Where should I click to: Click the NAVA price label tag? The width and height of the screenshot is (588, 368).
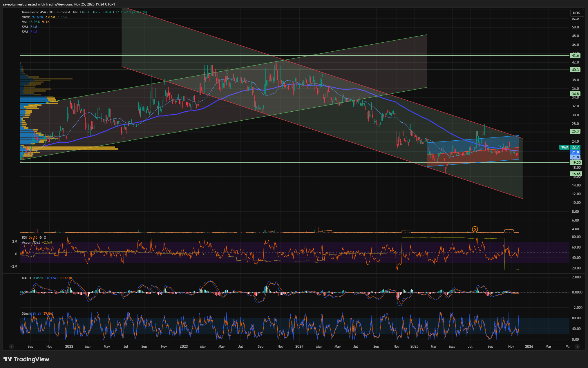tap(564, 147)
